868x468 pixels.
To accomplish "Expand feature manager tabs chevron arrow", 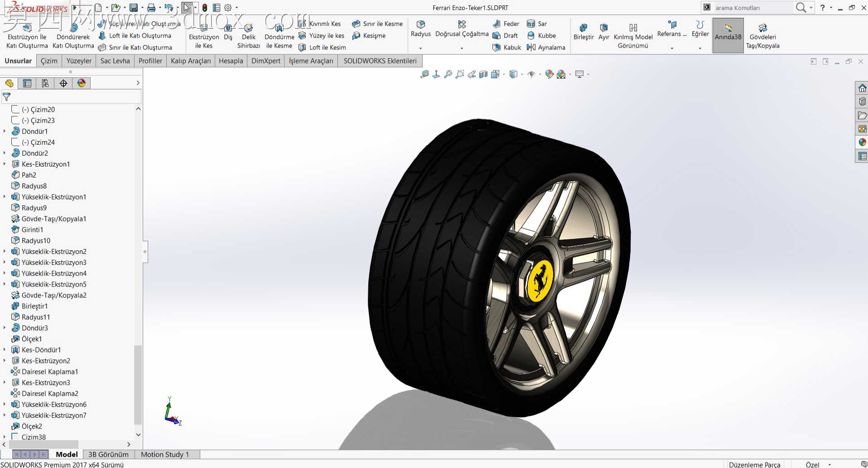I will [x=138, y=83].
